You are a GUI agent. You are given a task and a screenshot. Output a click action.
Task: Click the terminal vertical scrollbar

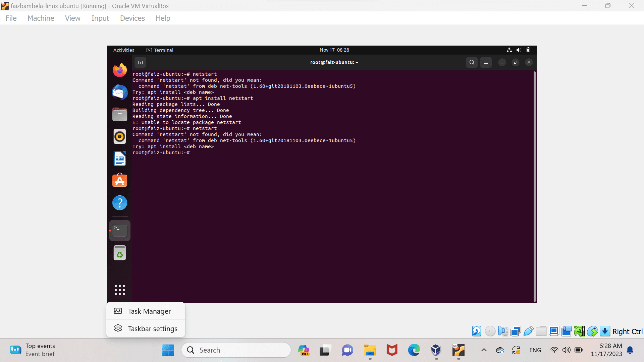(x=535, y=186)
